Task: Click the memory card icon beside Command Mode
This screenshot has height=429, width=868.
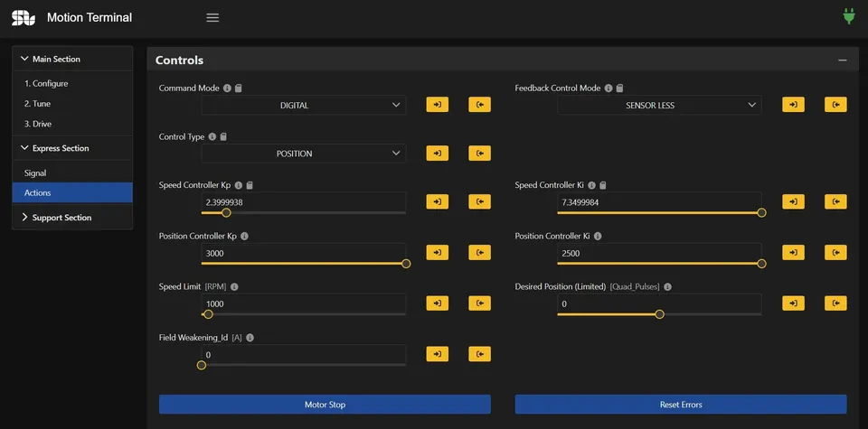Action: click(x=238, y=88)
